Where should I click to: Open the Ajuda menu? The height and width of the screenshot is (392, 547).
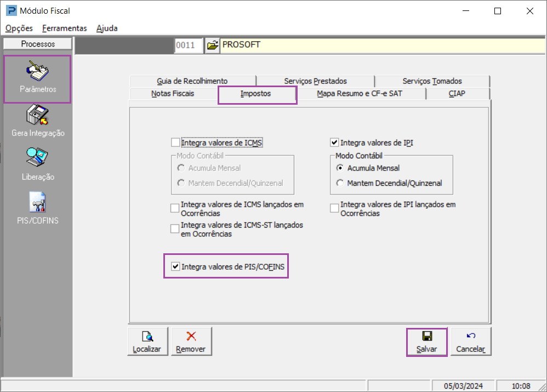(107, 29)
